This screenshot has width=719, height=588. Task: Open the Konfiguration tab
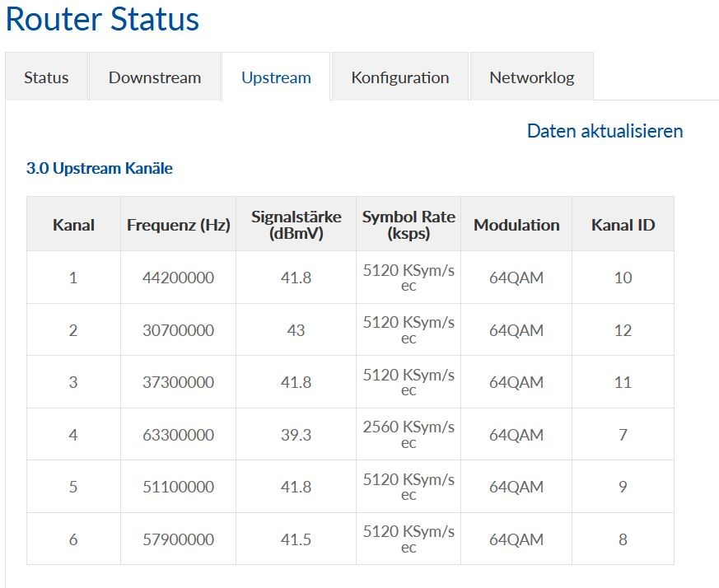coord(400,77)
